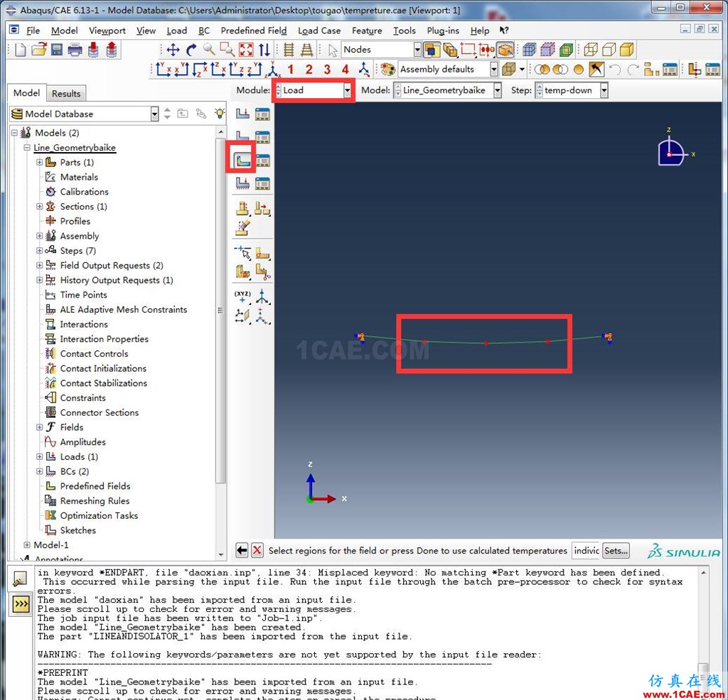The height and width of the screenshot is (700, 728).
Task: Open the Boundary Condition Manager
Action: tap(262, 137)
